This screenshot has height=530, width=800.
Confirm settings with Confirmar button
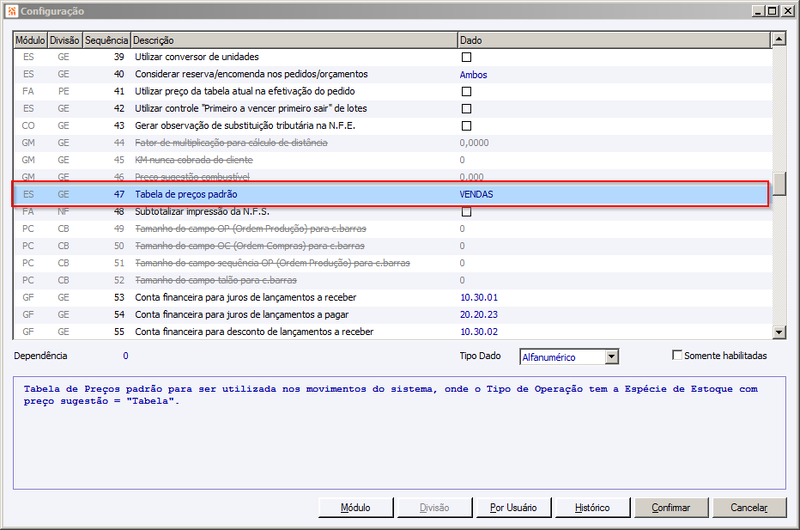671,508
